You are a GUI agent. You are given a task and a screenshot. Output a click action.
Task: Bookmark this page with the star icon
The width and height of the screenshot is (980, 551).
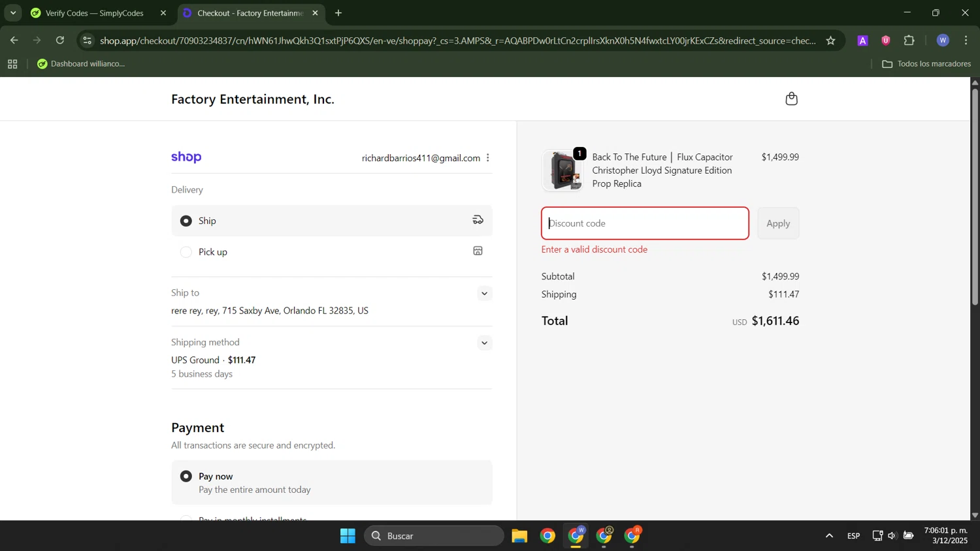(x=830, y=40)
